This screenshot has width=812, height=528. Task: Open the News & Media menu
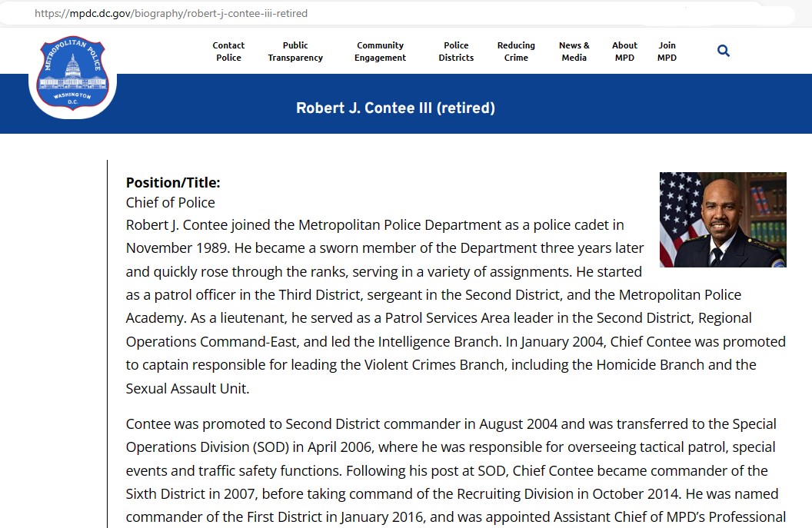[574, 51]
